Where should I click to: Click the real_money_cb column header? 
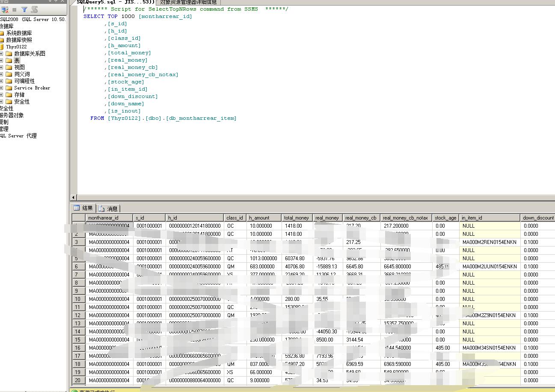(x=362, y=218)
